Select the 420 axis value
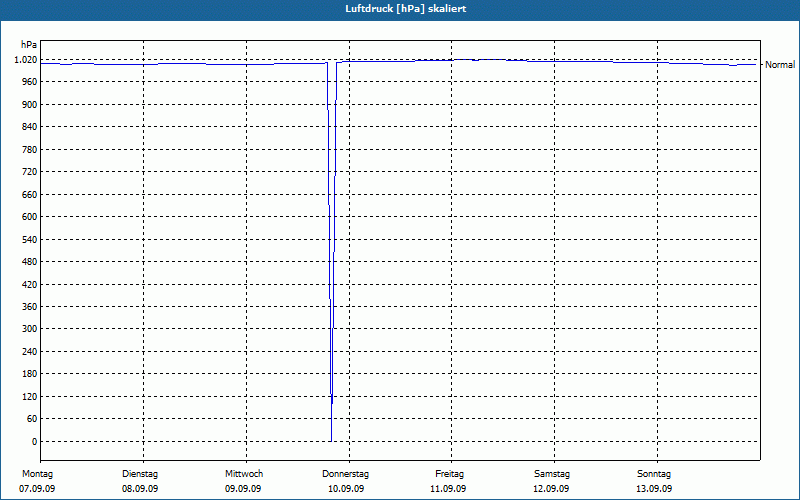The image size is (800, 500). tap(30, 284)
